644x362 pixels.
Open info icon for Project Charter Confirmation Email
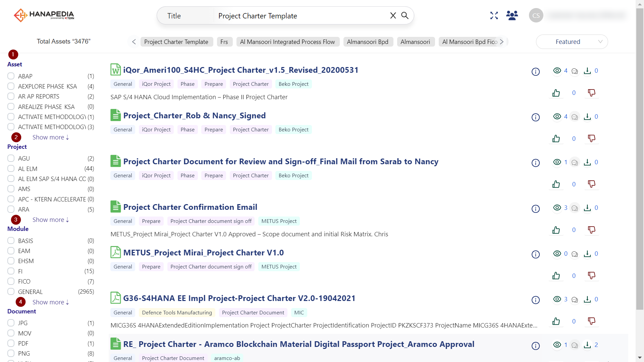point(536,209)
